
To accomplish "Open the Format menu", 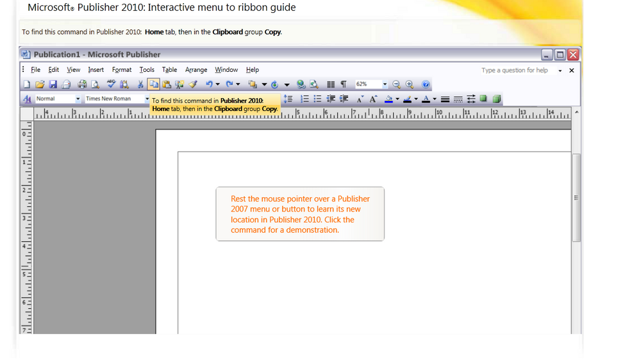I will 122,70.
